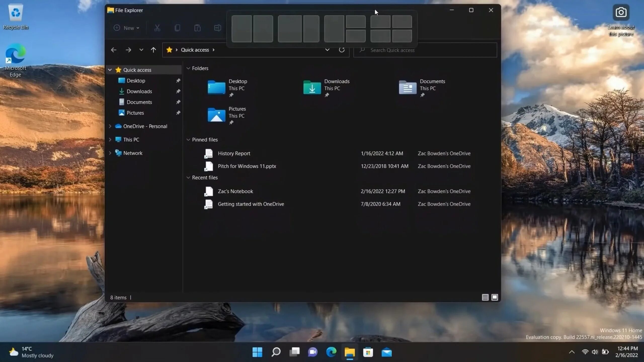Select Network in the navigation pane
This screenshot has width=644, height=362.
click(133, 153)
